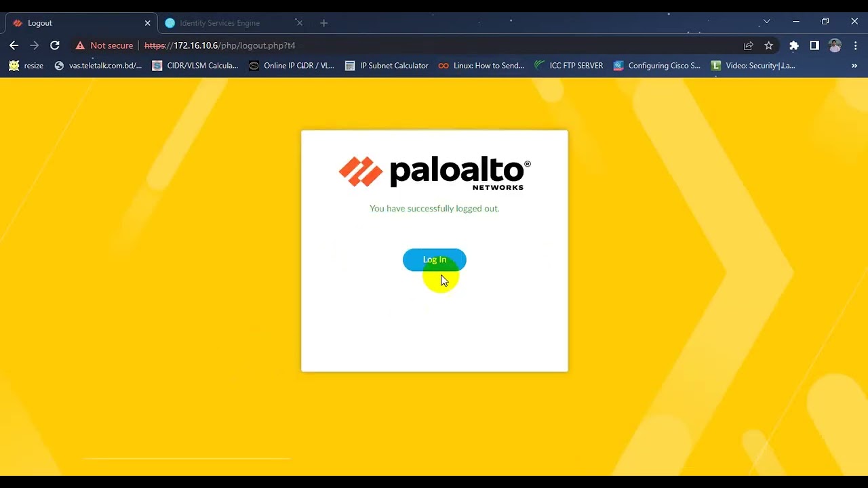Close the Identity Services Engine tab

click(x=299, y=23)
